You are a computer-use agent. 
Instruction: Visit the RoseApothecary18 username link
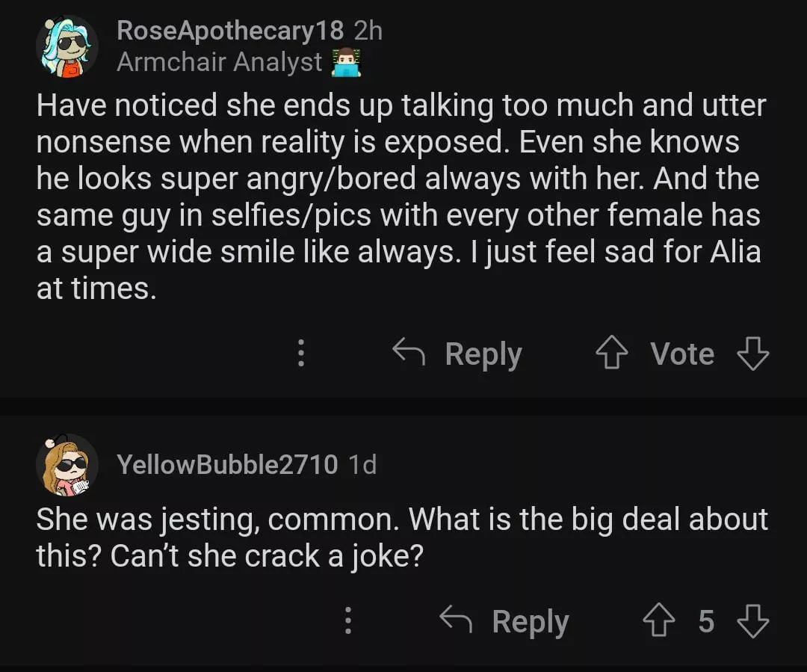[230, 31]
